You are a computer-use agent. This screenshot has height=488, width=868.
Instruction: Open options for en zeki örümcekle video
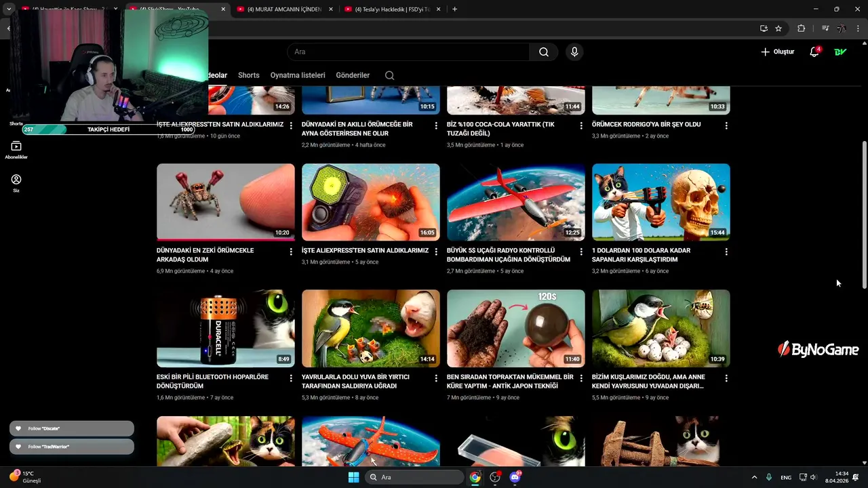click(291, 251)
